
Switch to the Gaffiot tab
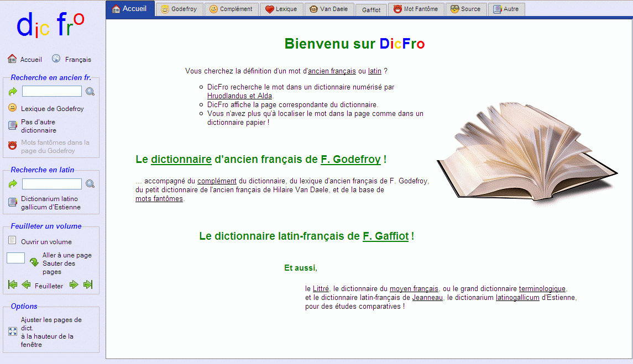pos(371,10)
